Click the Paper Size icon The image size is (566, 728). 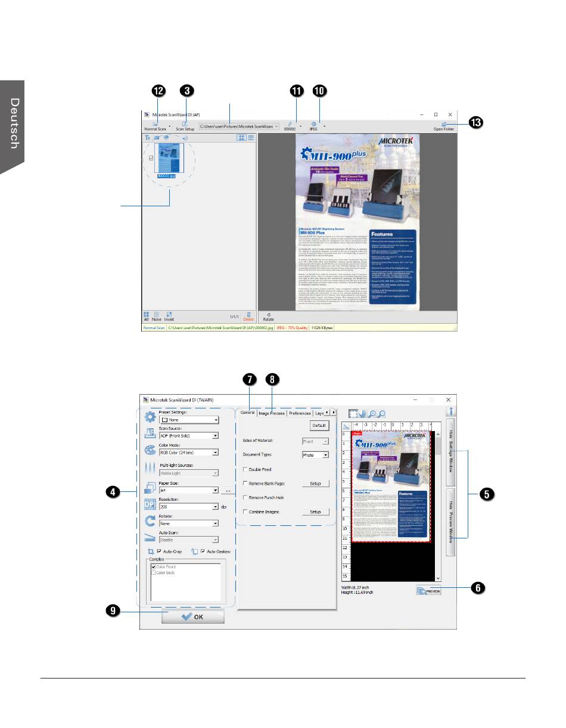(151, 488)
